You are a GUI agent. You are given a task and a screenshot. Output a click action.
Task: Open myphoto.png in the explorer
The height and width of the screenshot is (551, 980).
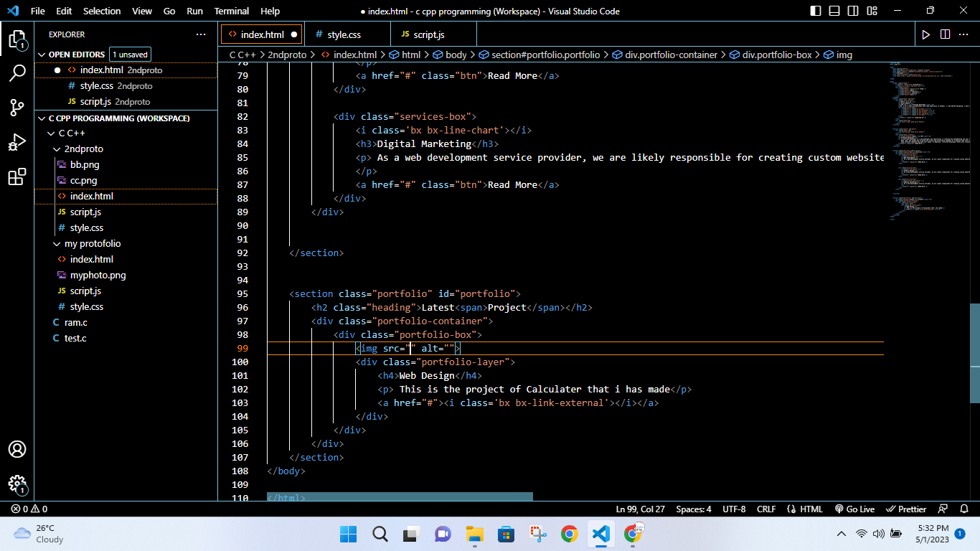point(98,275)
